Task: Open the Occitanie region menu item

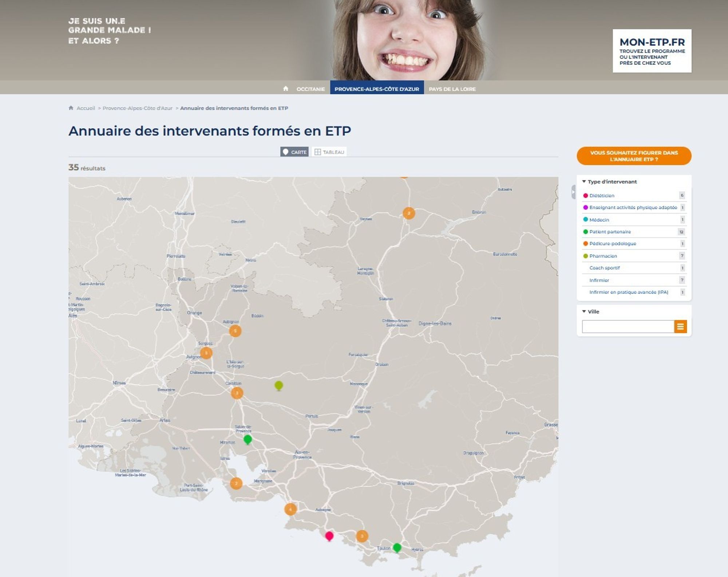Action: pos(310,89)
